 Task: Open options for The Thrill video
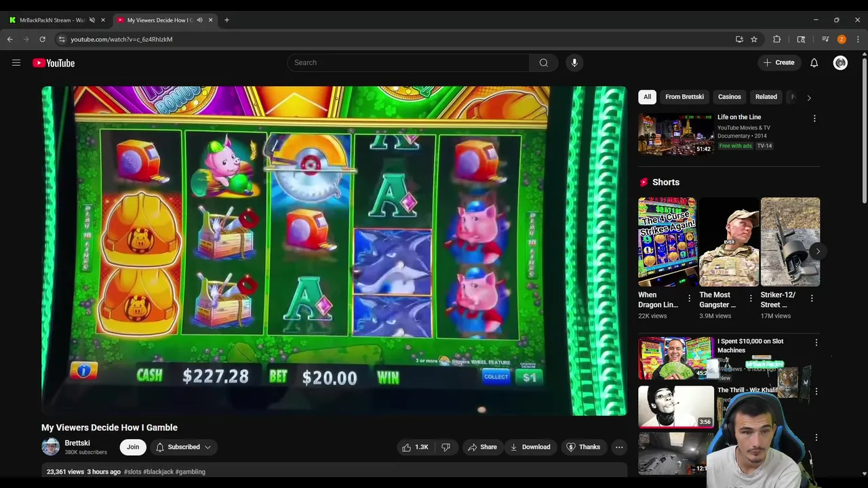pyautogui.click(x=816, y=392)
